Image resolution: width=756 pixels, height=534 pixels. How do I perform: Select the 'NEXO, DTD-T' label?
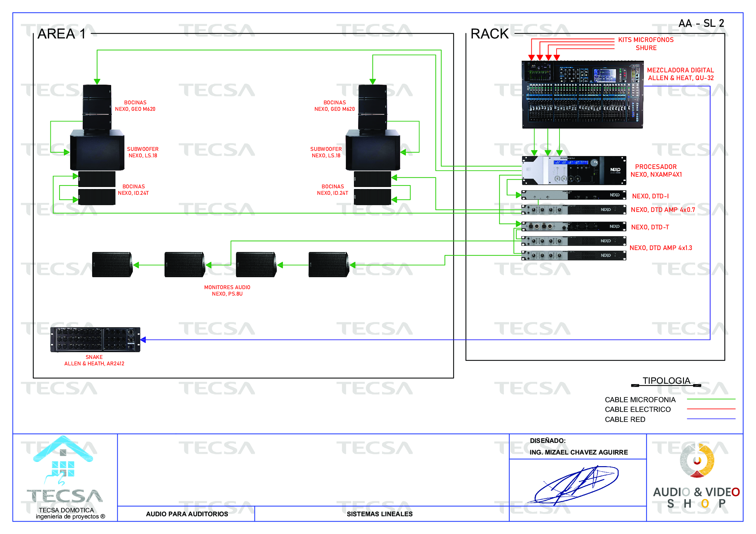(650, 227)
